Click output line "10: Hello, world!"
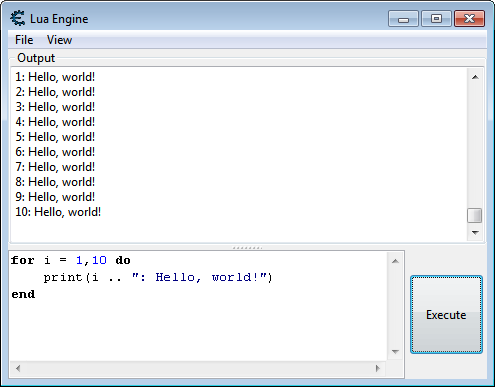The height and width of the screenshot is (387, 495). pos(58,212)
